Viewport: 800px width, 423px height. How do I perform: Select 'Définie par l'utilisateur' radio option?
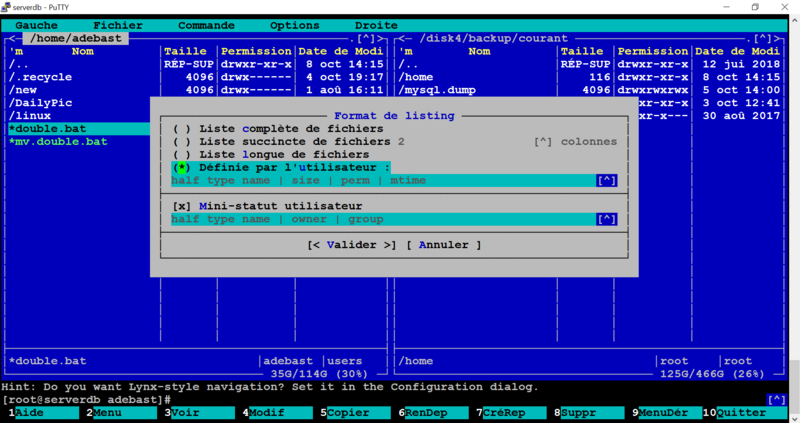point(282,167)
